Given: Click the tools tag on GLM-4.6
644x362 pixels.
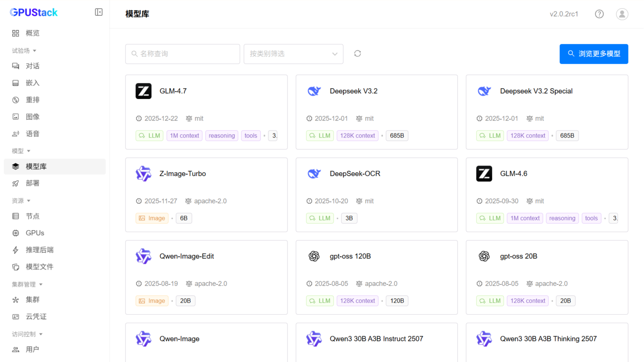Looking at the screenshot, I should [591, 218].
